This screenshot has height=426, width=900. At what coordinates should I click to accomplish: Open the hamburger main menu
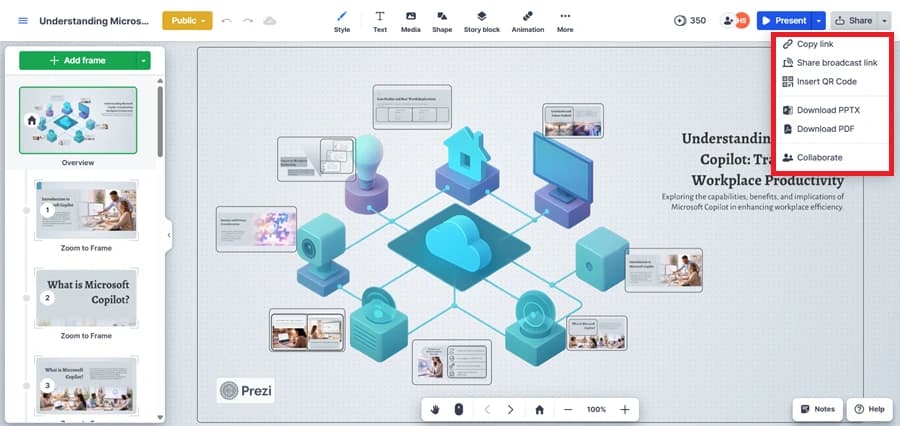tap(23, 21)
